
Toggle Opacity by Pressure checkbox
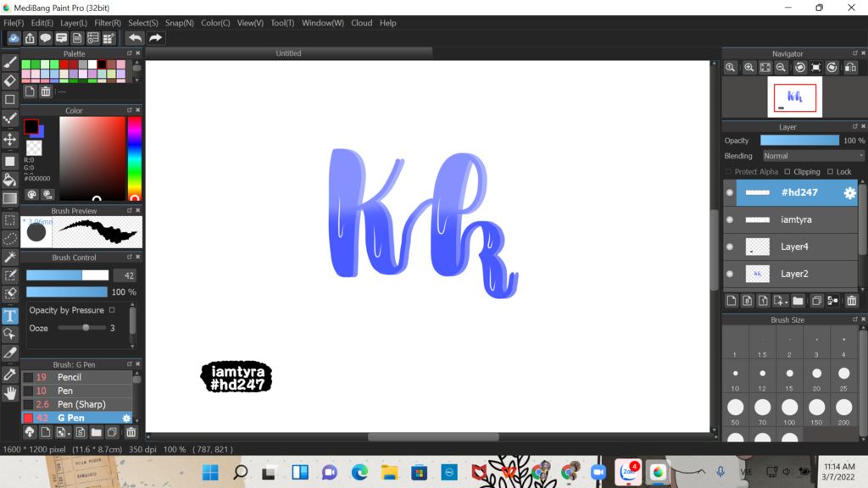click(x=112, y=310)
